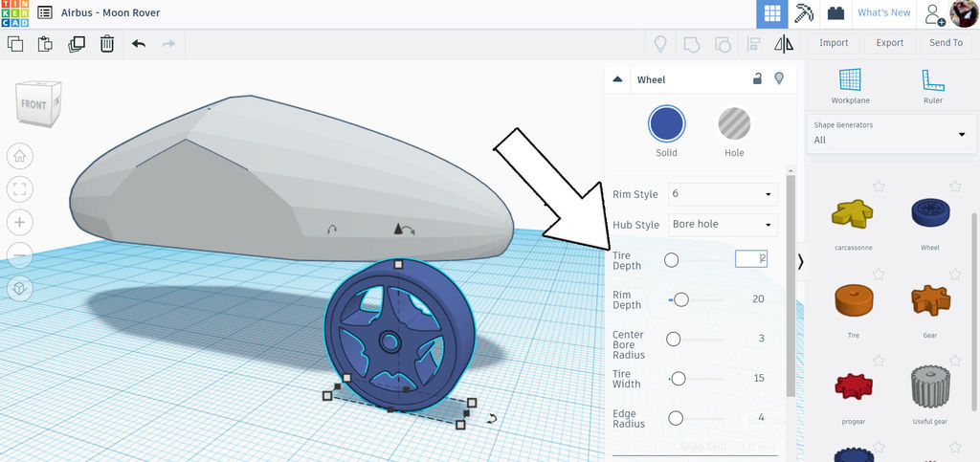Screen dimensions: 980x462
Task: Click the Tire Width slider handle
Action: pos(679,379)
